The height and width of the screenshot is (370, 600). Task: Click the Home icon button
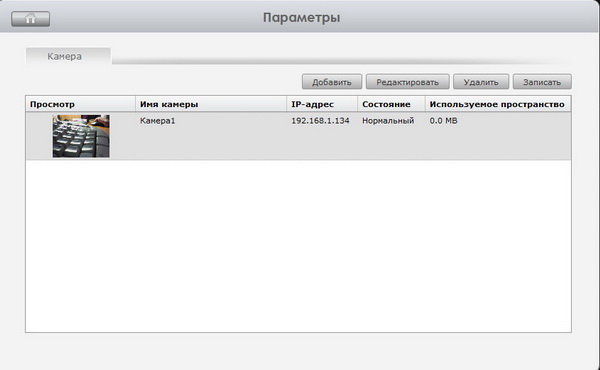(31, 19)
